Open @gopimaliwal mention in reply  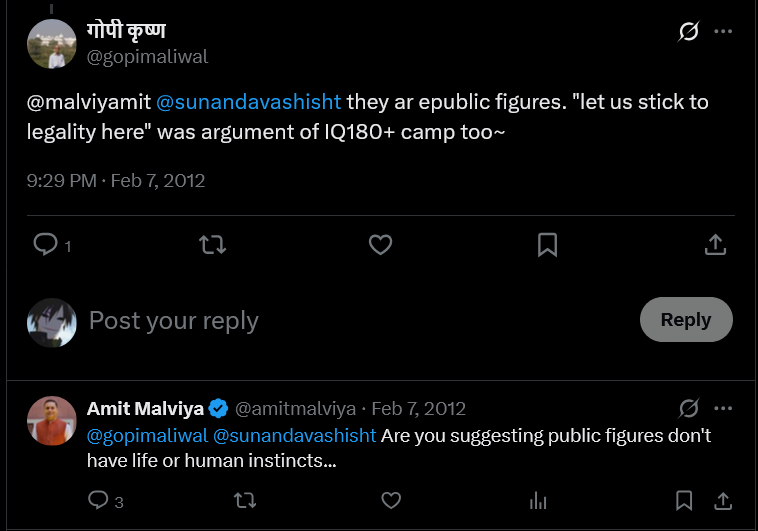(147, 436)
